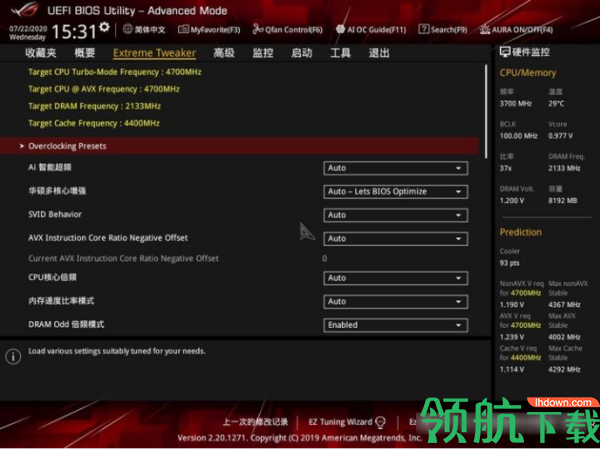Click the SVID Behavior label
The height and width of the screenshot is (450, 600).
[x=55, y=215]
